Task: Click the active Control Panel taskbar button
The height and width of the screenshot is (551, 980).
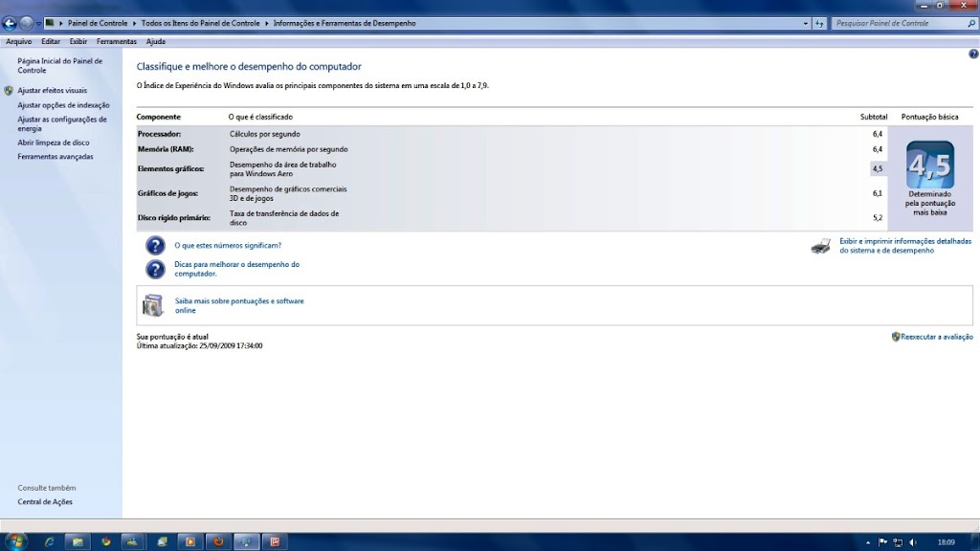Action: point(246,541)
